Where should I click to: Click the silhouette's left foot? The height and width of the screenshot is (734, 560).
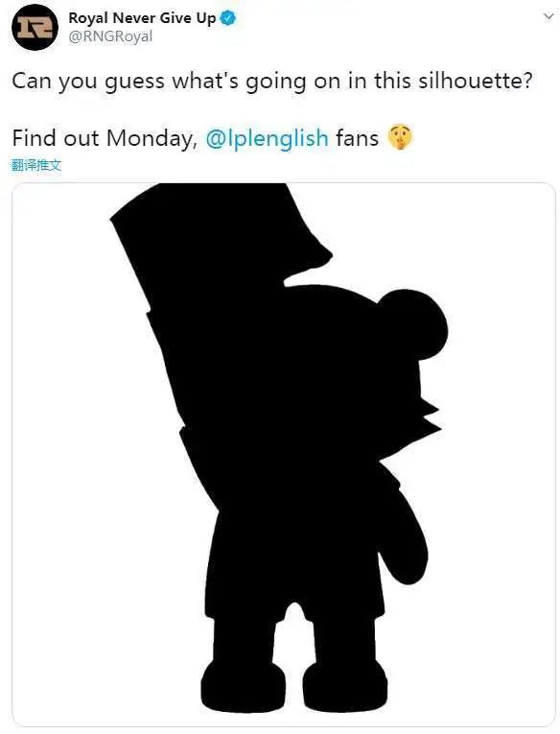point(244,685)
